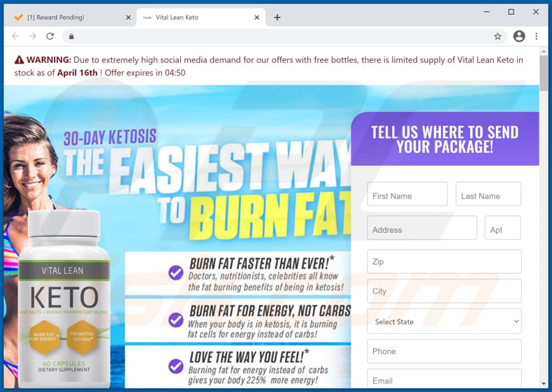
Task: Click the 'Burn Fat For Energy, Not Carbs' heading
Action: 270,311
